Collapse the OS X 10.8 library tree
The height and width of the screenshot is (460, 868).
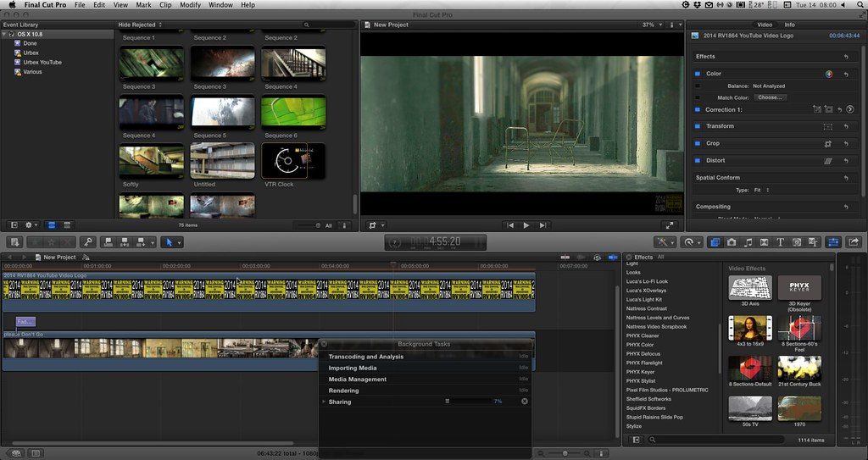(x=4, y=35)
